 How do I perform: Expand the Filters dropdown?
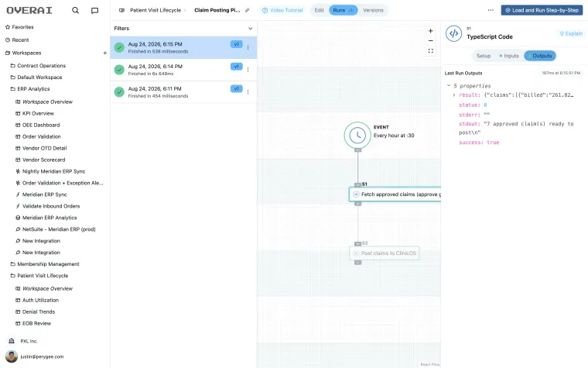click(x=183, y=28)
